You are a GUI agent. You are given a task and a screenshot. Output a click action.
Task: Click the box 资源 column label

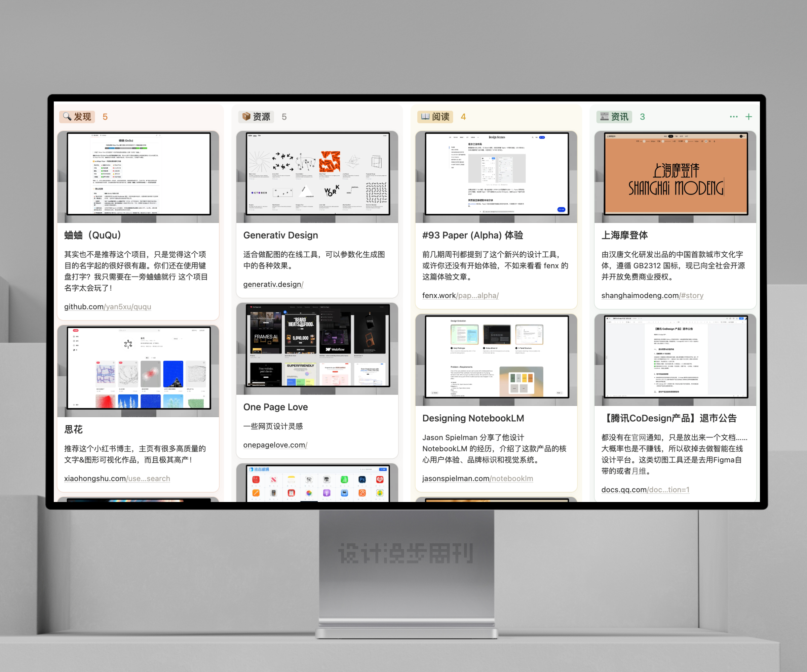pyautogui.click(x=256, y=117)
